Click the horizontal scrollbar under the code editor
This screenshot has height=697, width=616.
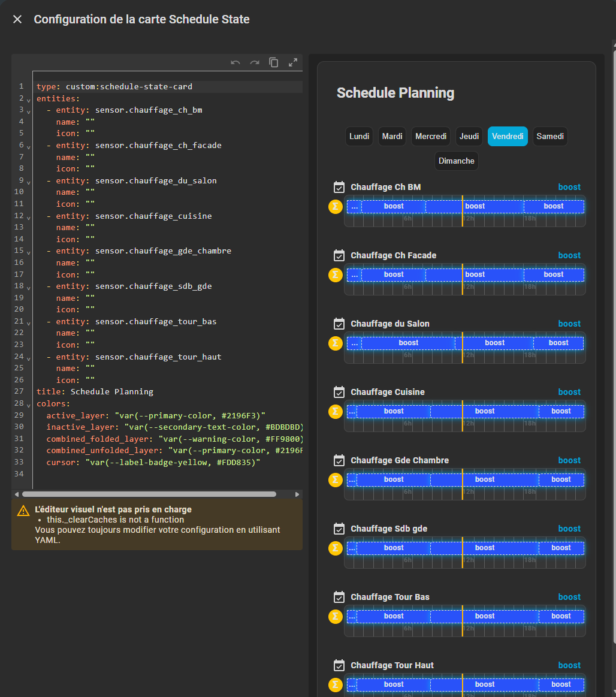149,494
